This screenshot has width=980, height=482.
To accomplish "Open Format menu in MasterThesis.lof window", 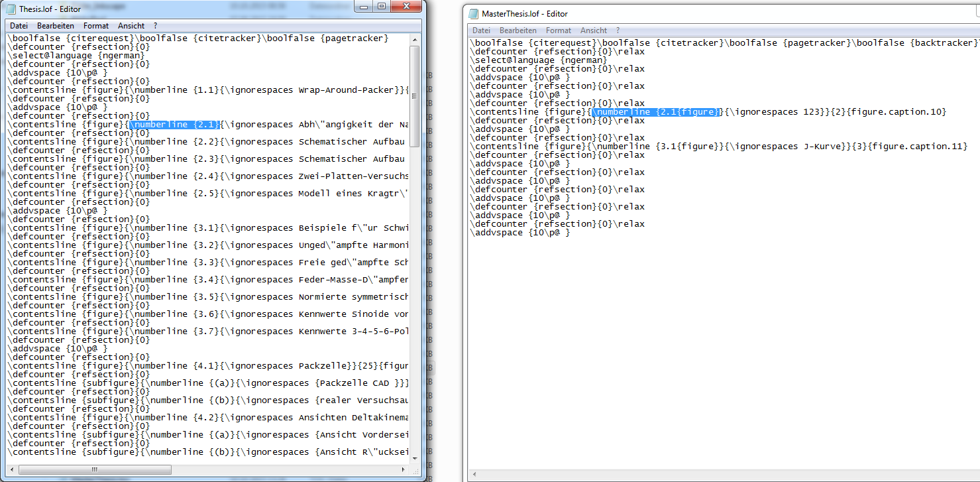I will (x=559, y=30).
